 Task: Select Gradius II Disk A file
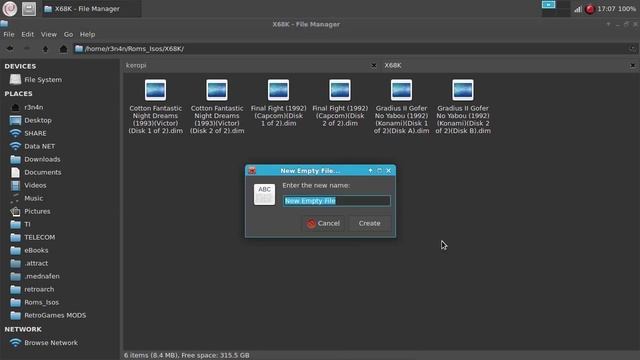[402, 107]
